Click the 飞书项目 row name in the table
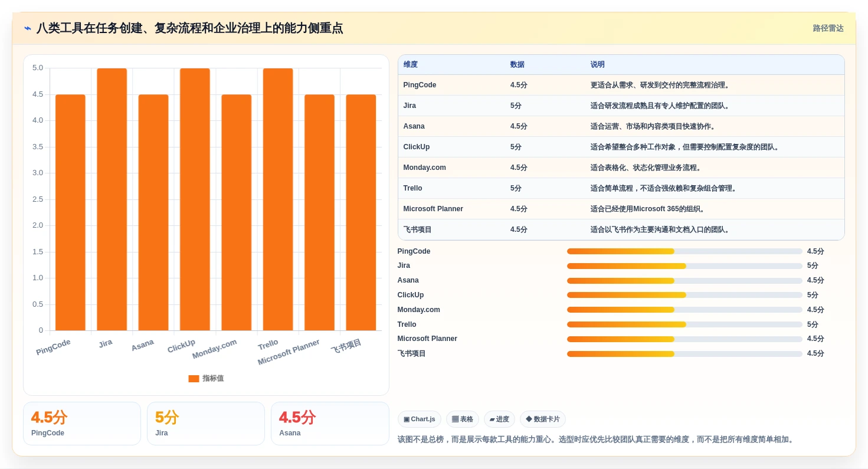The image size is (868, 469). [418, 229]
